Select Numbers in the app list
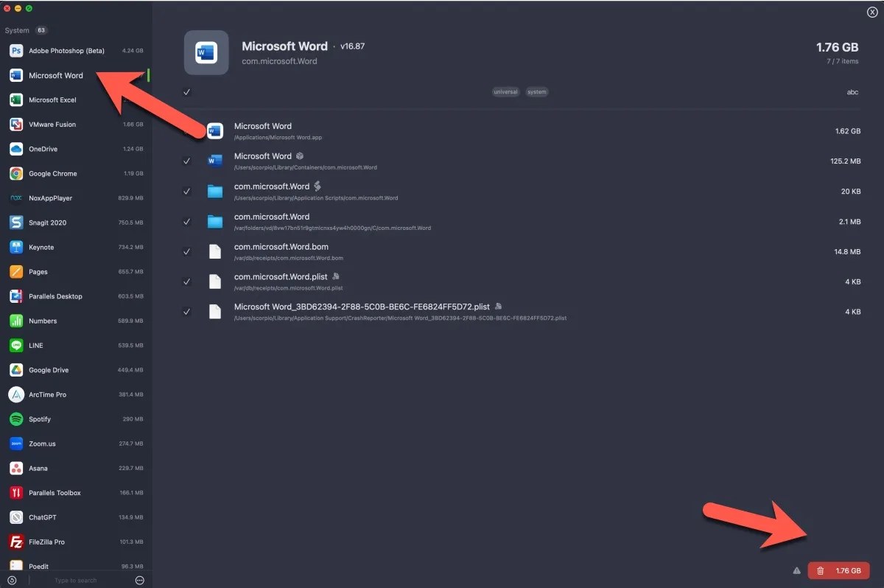This screenshot has height=588, width=884. click(x=76, y=321)
